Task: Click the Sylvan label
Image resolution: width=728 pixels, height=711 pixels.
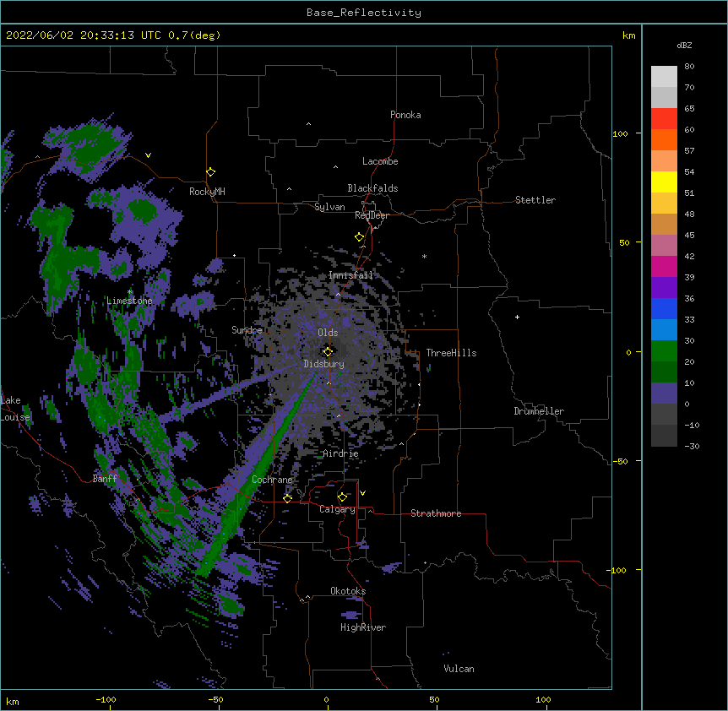Action: 329,207
